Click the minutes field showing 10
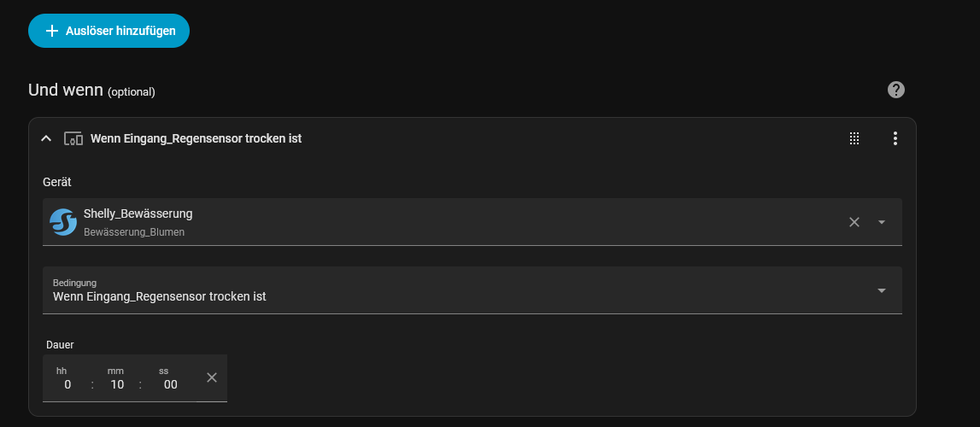 tap(117, 384)
